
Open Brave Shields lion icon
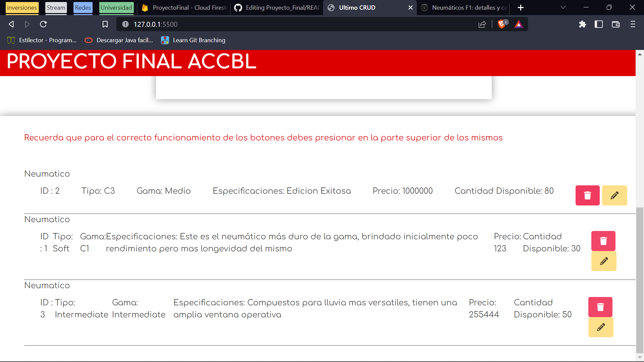pyautogui.click(x=502, y=24)
